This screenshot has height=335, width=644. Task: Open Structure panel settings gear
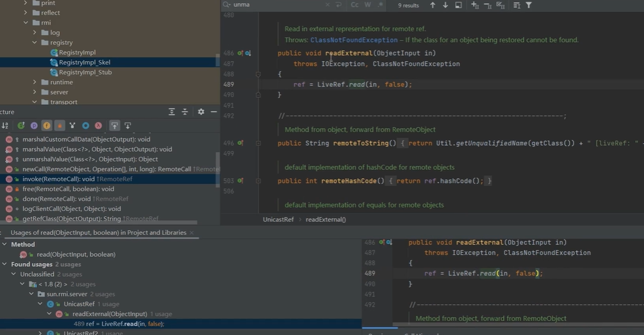tap(201, 112)
